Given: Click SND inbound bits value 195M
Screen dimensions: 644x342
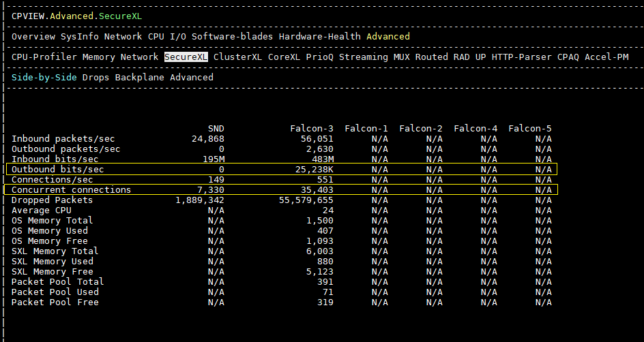Looking at the screenshot, I should 213,159.
